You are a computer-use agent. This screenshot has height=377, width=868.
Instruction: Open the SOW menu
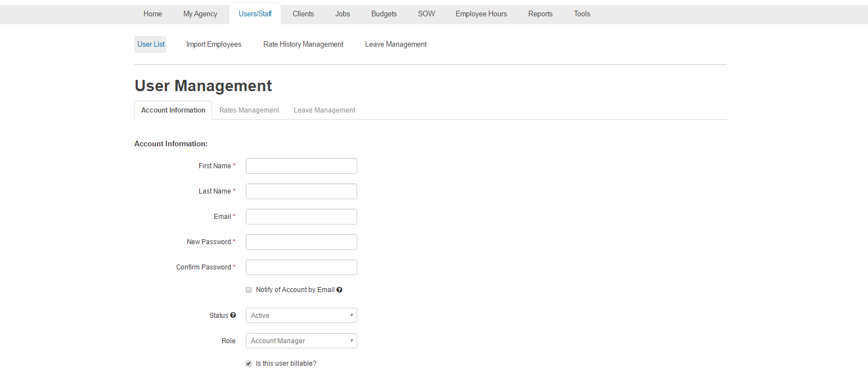pyautogui.click(x=426, y=14)
